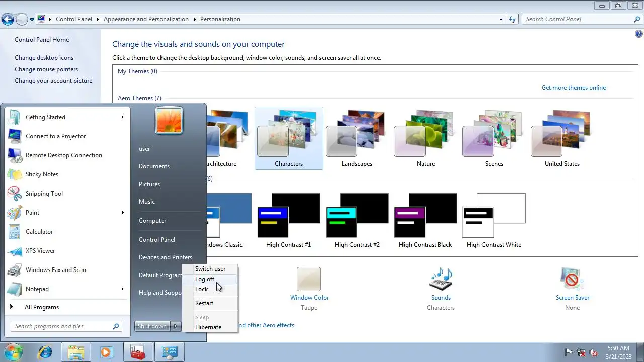Apply the High Contrast #1 theme
The width and height of the screenshot is (644, 362).
(289, 220)
